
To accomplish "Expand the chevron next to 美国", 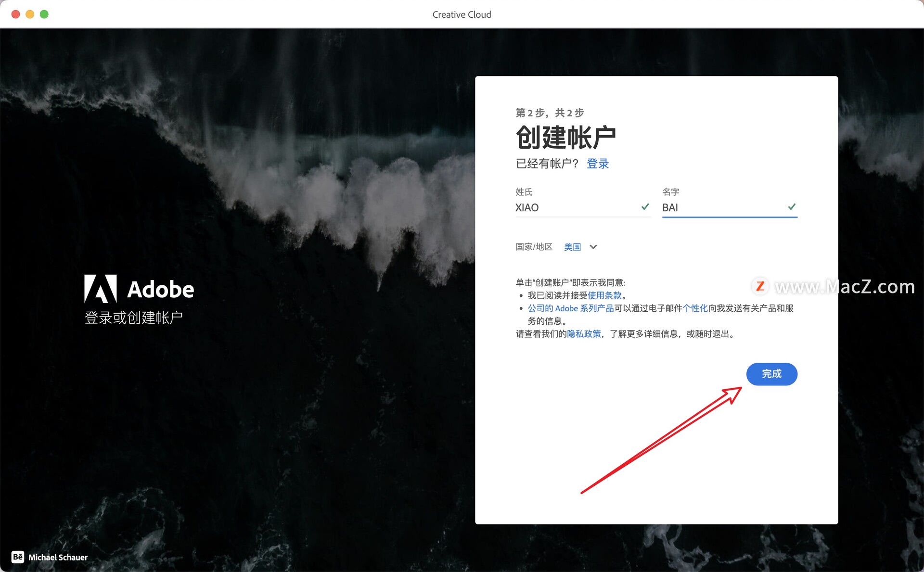I will [593, 247].
